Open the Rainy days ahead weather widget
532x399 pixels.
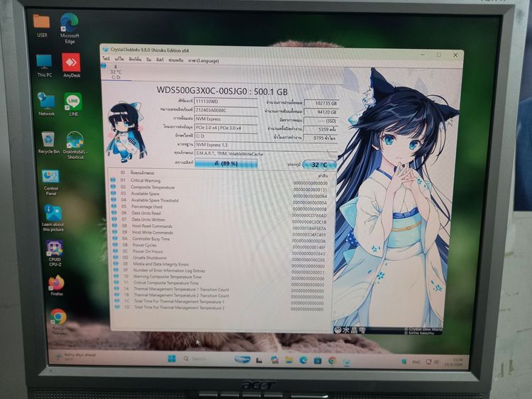click(x=77, y=356)
